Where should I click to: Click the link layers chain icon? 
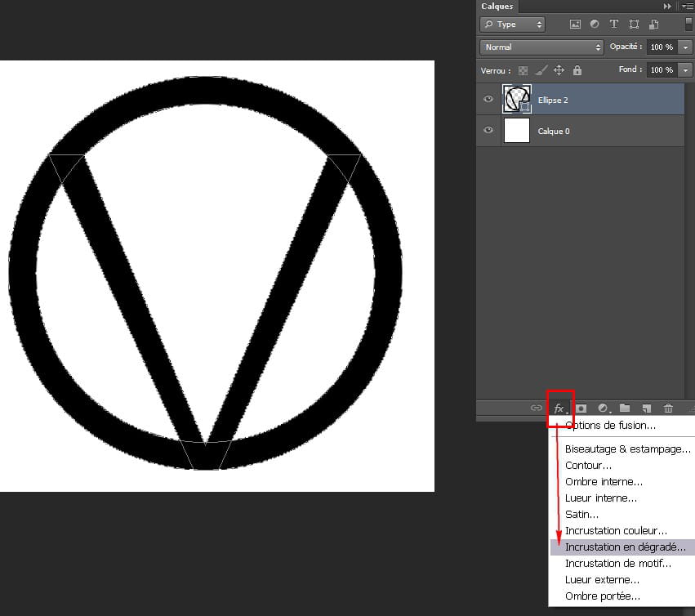coord(537,408)
